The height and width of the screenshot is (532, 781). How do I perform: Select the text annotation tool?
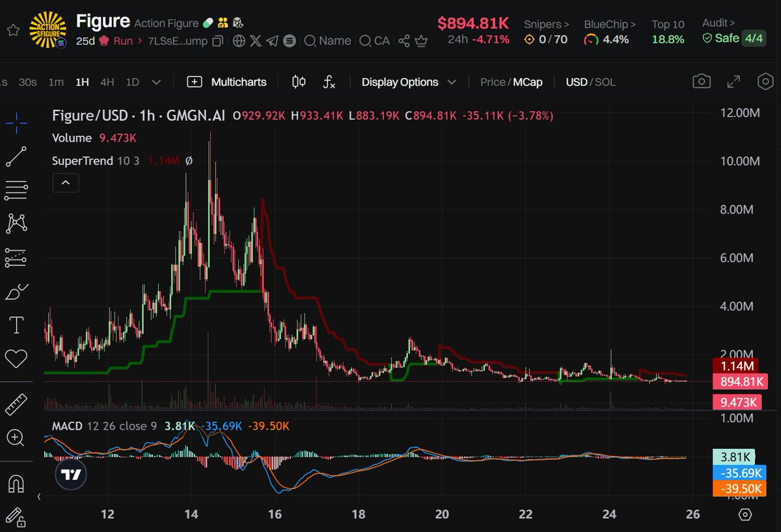coord(16,325)
